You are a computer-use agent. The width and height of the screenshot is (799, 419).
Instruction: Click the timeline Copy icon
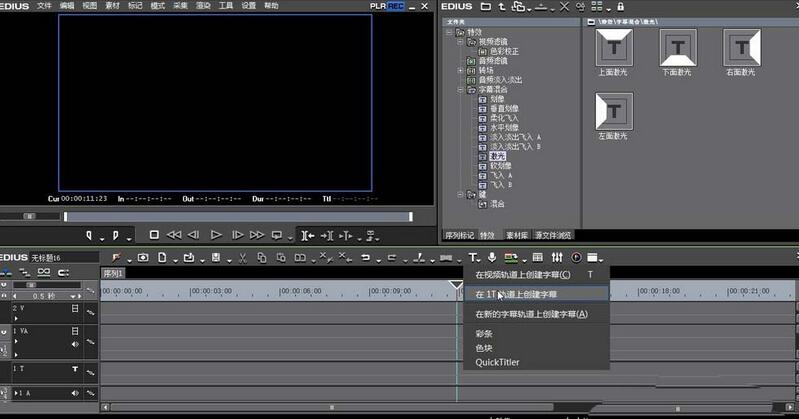[260, 258]
